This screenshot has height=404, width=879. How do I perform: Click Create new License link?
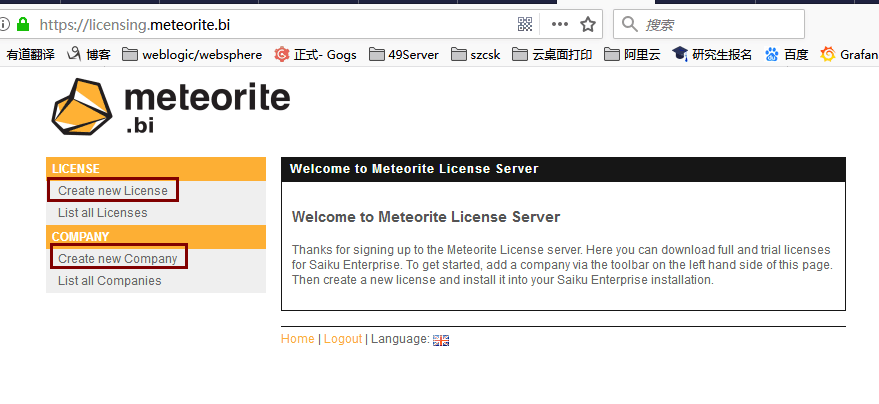[113, 191]
